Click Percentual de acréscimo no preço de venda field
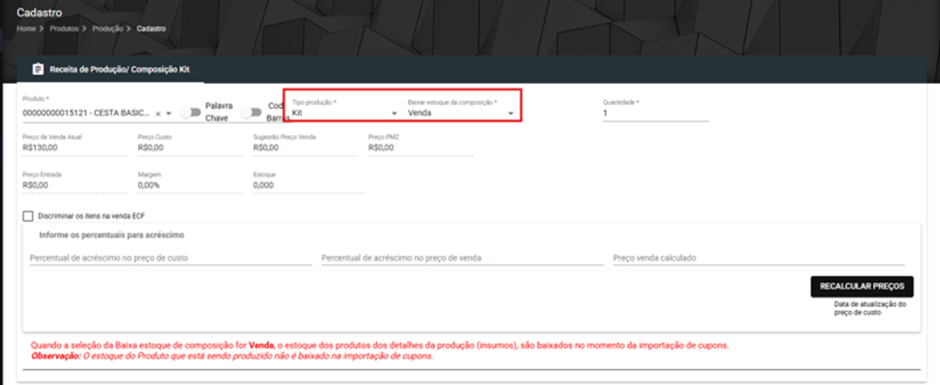Viewport: 940px width, 385px height. (x=462, y=258)
